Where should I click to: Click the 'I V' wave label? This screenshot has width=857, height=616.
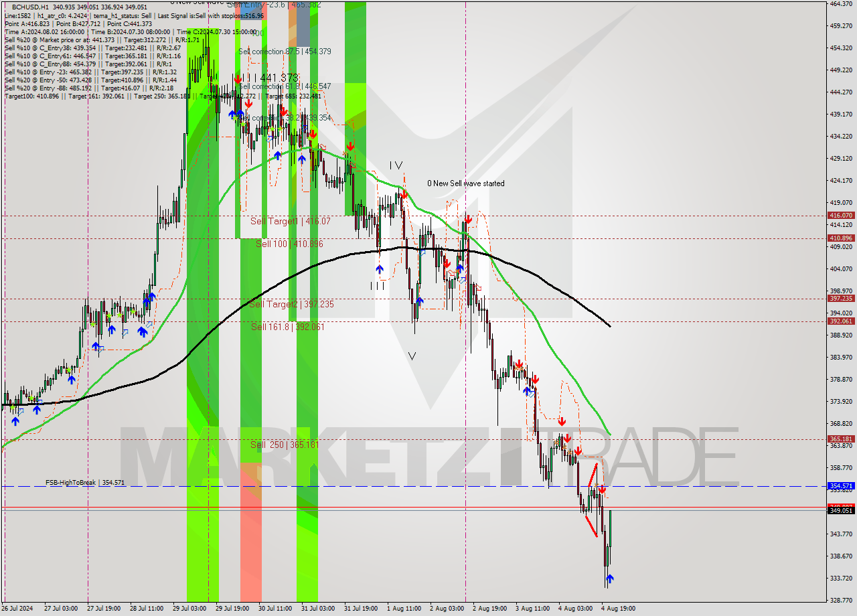pyautogui.click(x=396, y=165)
